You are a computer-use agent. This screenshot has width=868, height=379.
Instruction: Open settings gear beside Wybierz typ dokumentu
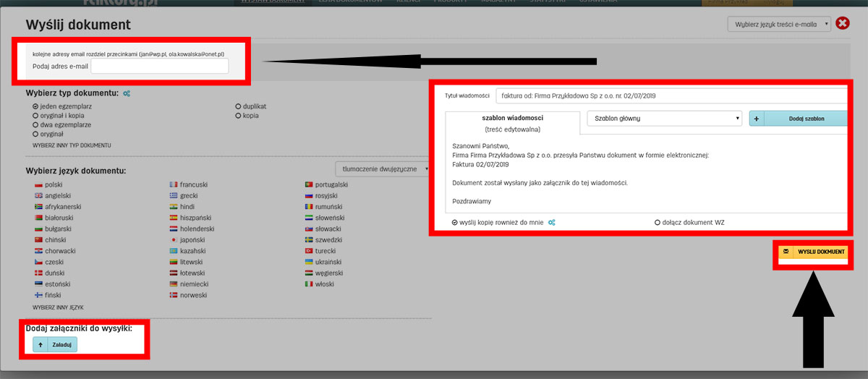point(127,93)
